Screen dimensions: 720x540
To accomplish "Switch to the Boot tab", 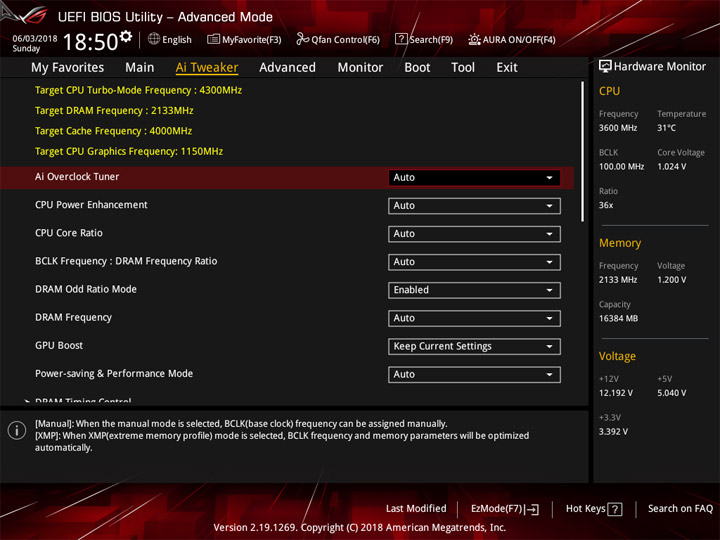I will coord(417,68).
